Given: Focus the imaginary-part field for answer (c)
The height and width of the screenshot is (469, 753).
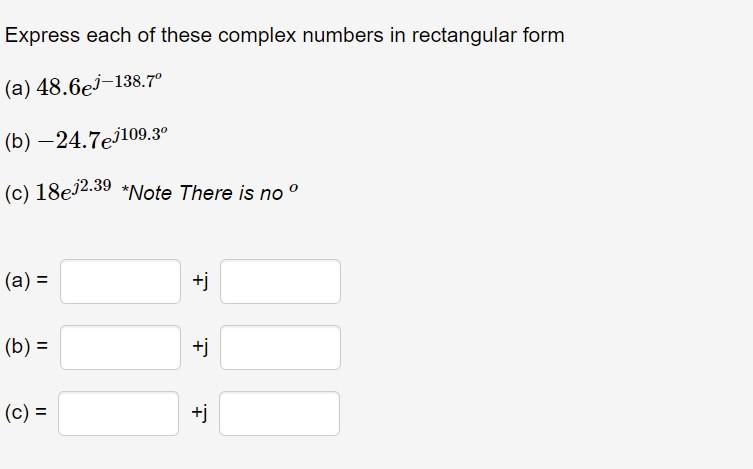Looking at the screenshot, I should (279, 413).
